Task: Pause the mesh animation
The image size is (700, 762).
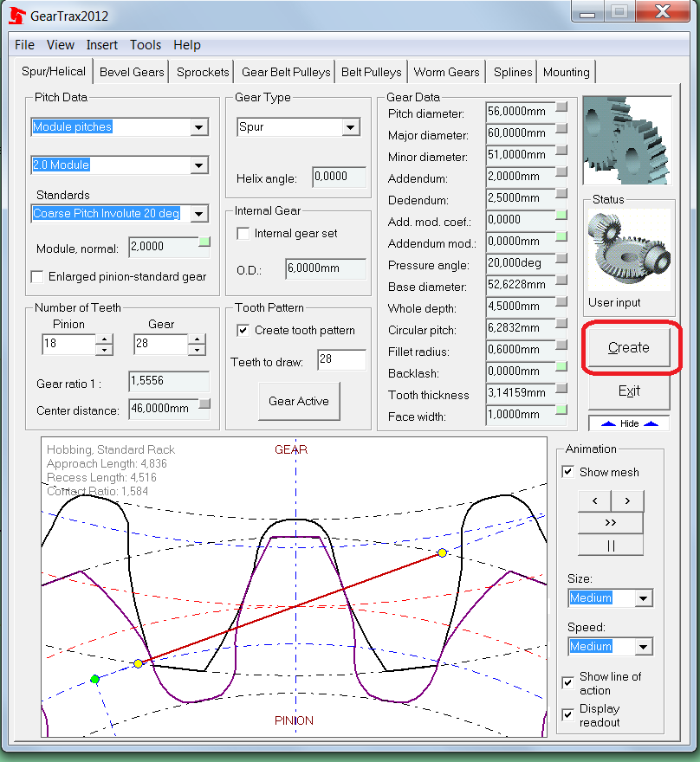Action: [611, 546]
